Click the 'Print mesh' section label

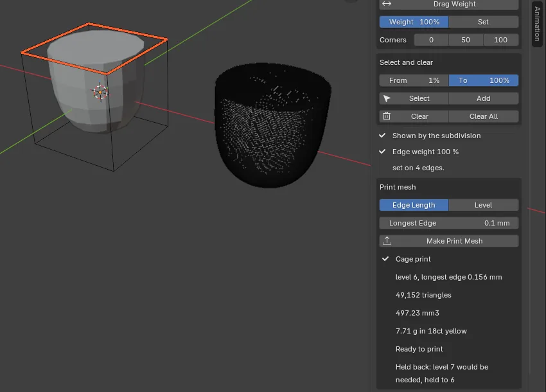tap(398, 188)
